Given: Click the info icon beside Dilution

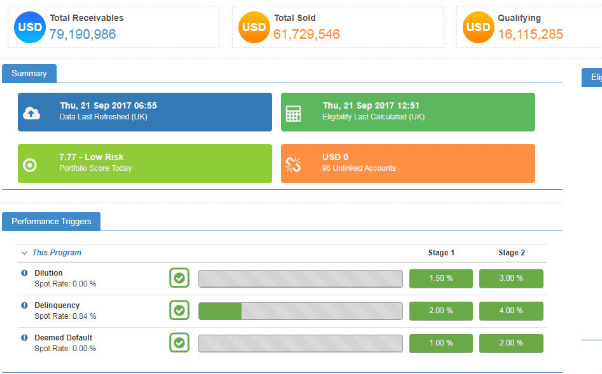Looking at the screenshot, I should (24, 273).
